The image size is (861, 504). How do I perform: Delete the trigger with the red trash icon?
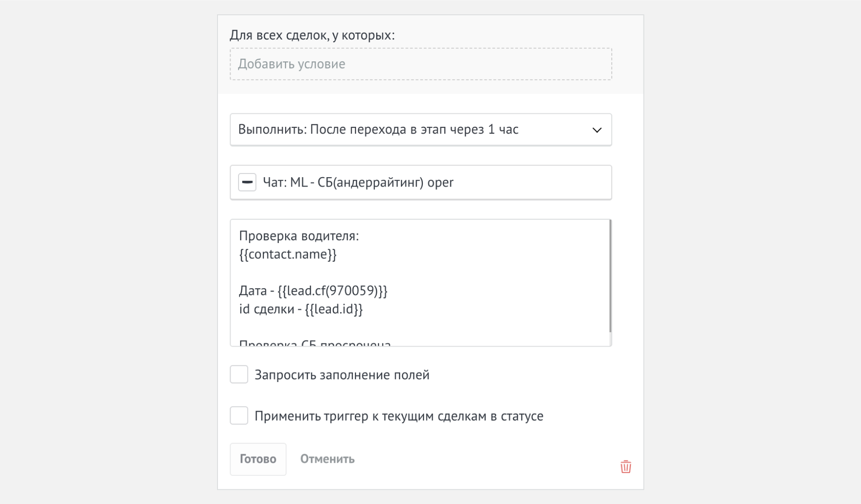coord(626,467)
